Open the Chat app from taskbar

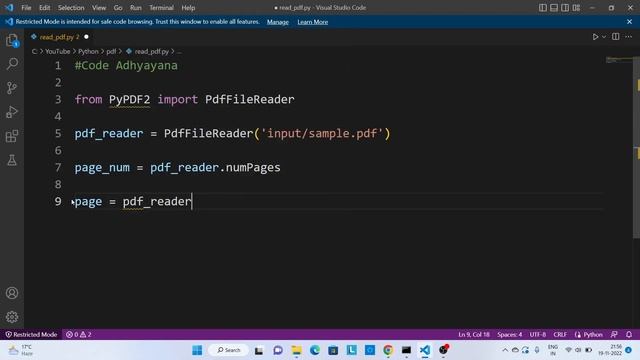(x=278, y=350)
